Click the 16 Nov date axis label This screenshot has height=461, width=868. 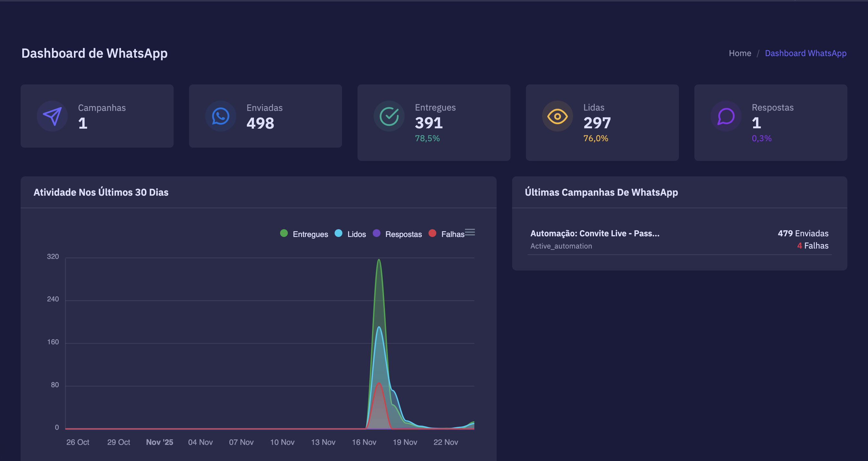pyautogui.click(x=364, y=442)
